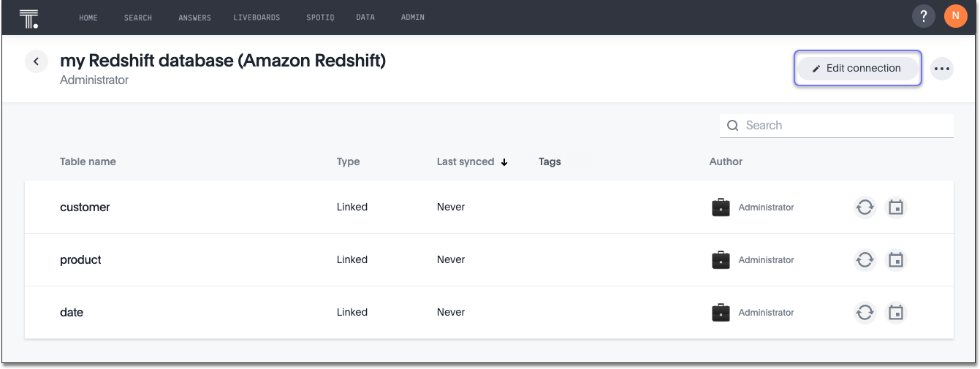Sort by Last synced column arrow
980x369 pixels.
(x=504, y=162)
